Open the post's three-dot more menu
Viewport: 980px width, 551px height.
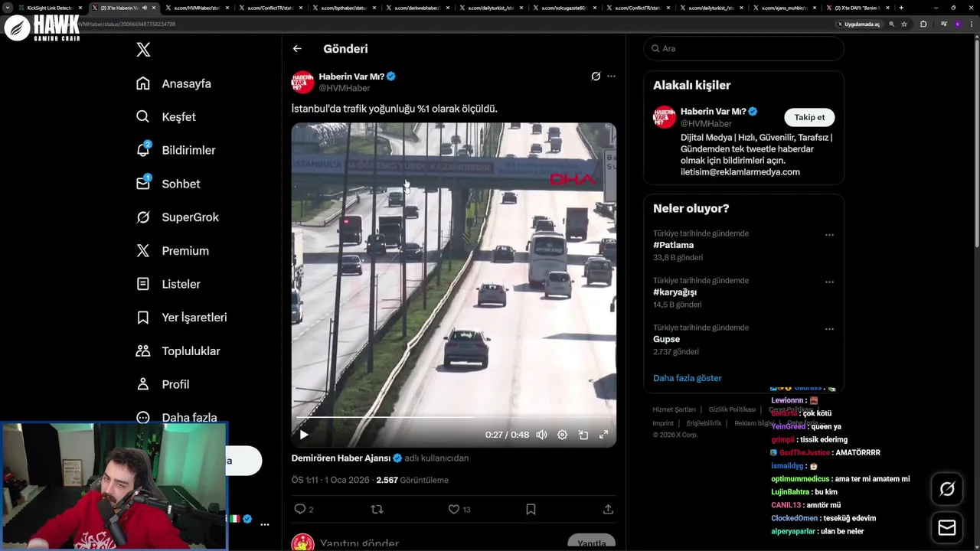pyautogui.click(x=611, y=77)
